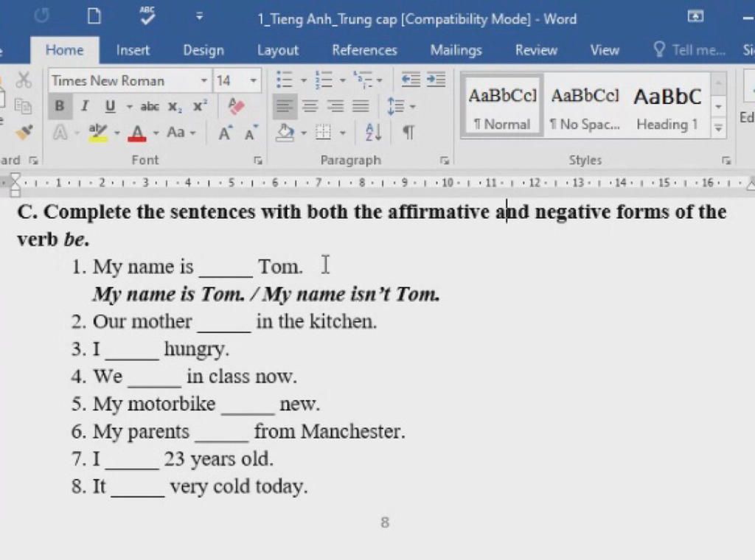
Task: Toggle Underline formatting
Action: pyautogui.click(x=111, y=106)
